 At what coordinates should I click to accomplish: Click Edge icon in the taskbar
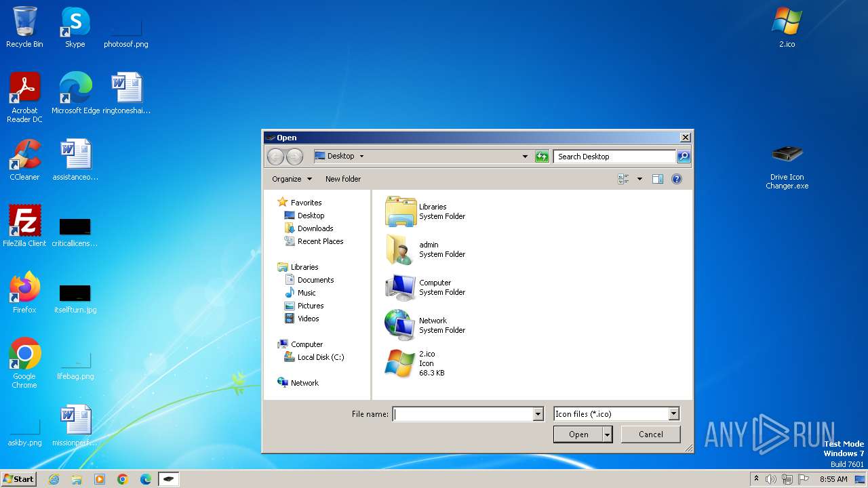146,479
